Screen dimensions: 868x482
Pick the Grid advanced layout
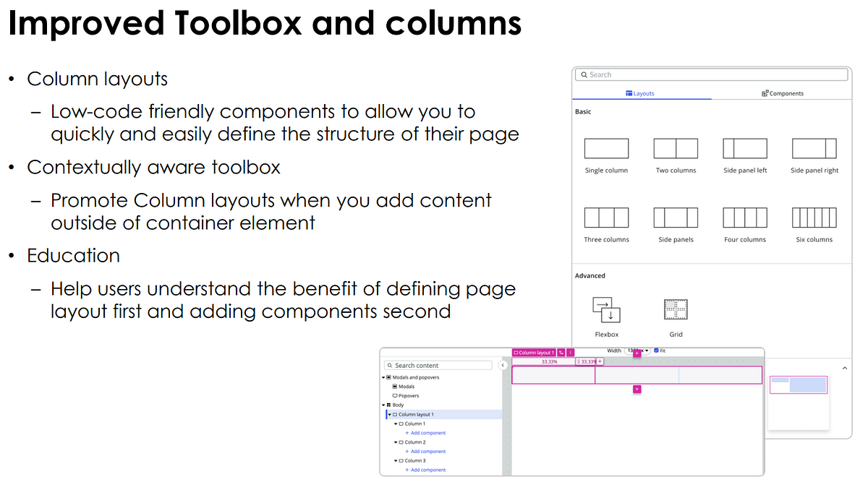(676, 310)
